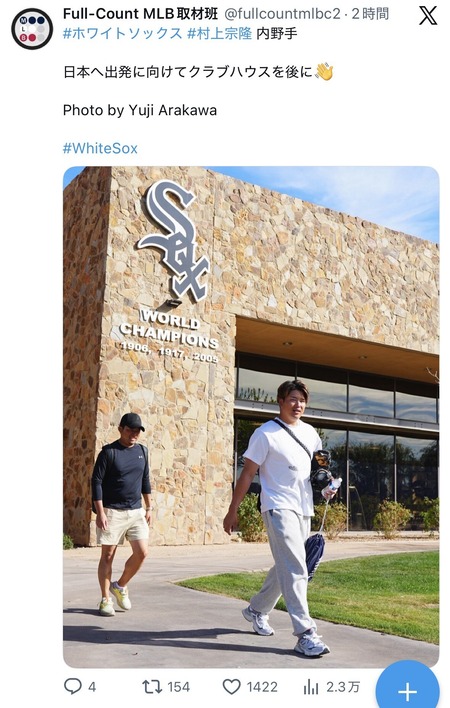
Task: Open the X logo at top right
Action: click(x=428, y=16)
